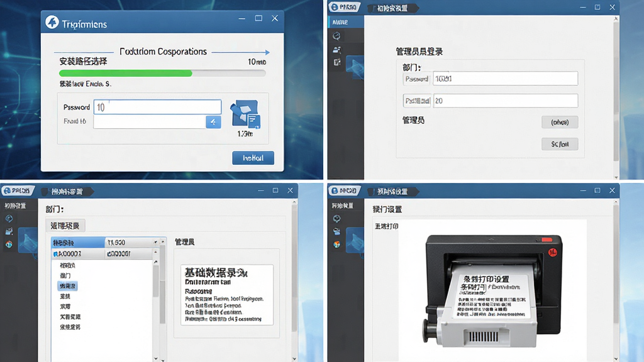Open the users icon in the 管理员登录 window sidebar
Screen dimensions: 644x362
pos(337,50)
